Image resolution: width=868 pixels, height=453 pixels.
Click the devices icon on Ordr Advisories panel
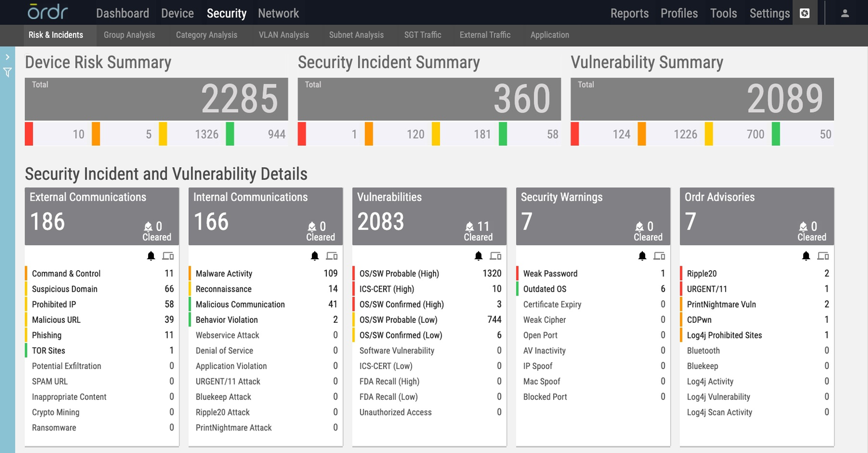[x=823, y=255]
